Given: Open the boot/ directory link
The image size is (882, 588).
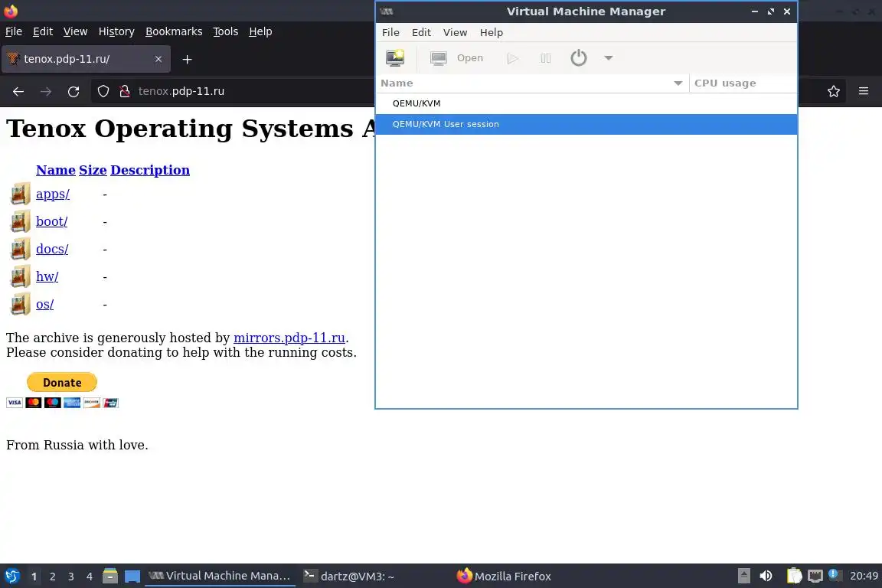Looking at the screenshot, I should [x=52, y=222].
